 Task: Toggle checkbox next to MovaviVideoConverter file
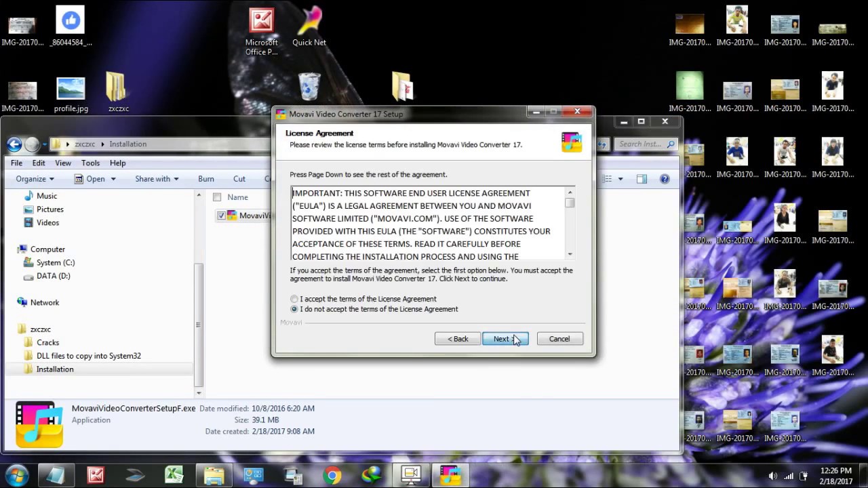(221, 216)
